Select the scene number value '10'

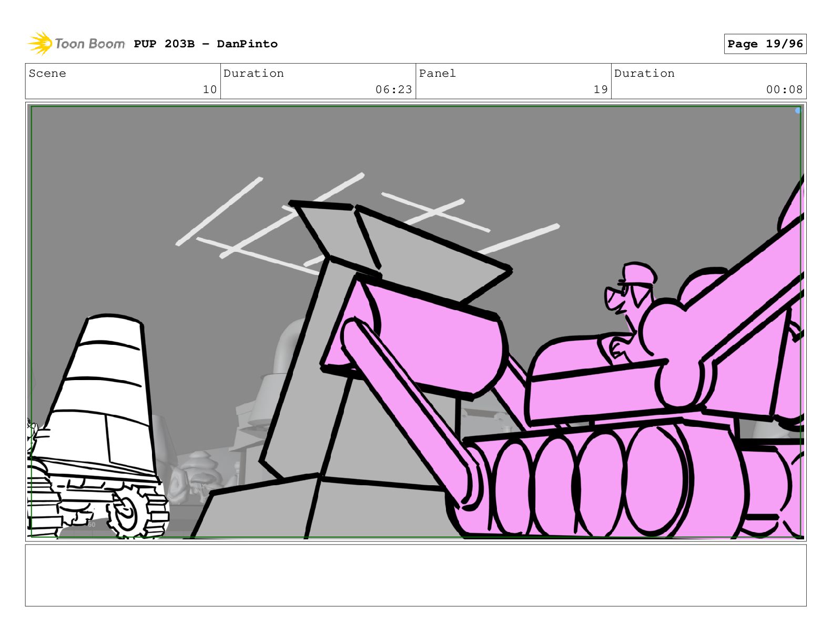click(x=210, y=89)
